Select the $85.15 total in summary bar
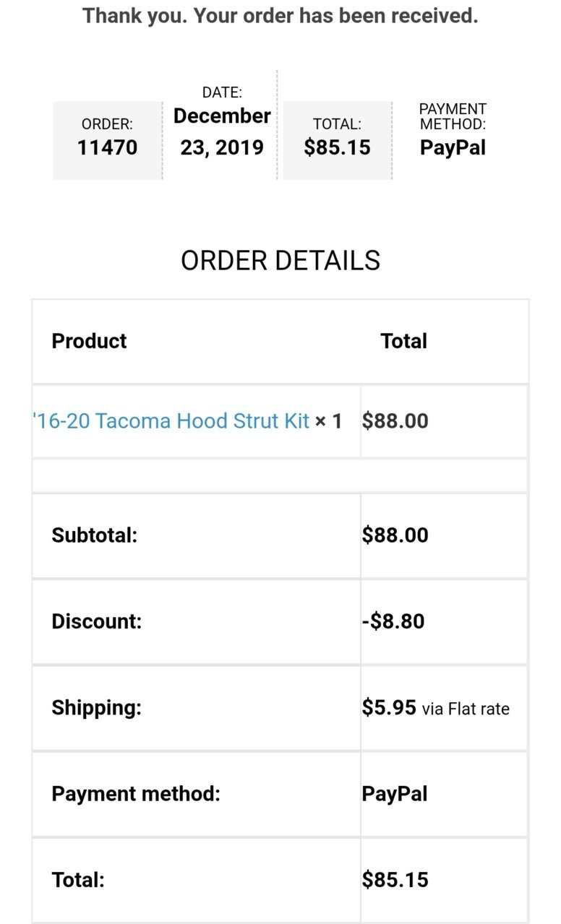This screenshot has width=561, height=924. click(337, 148)
